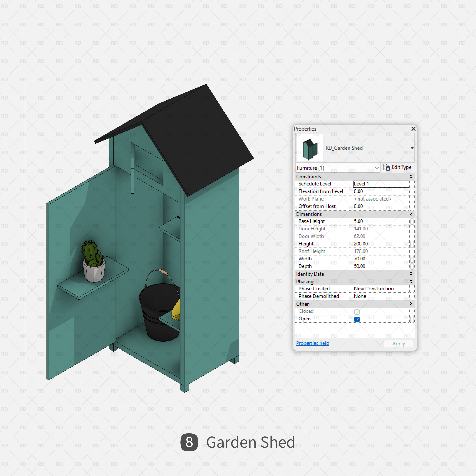Click Base Height associate parameter button
The width and height of the screenshot is (476, 476).
(x=412, y=221)
